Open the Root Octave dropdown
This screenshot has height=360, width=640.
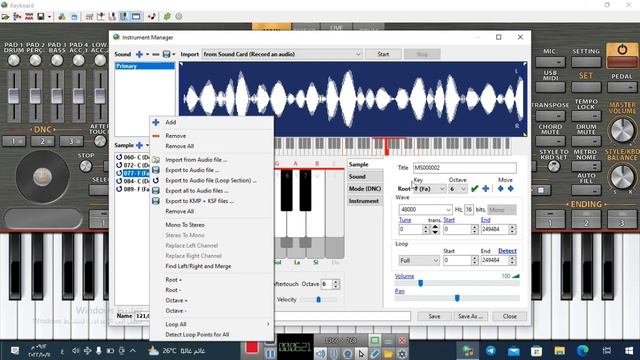[x=458, y=189]
